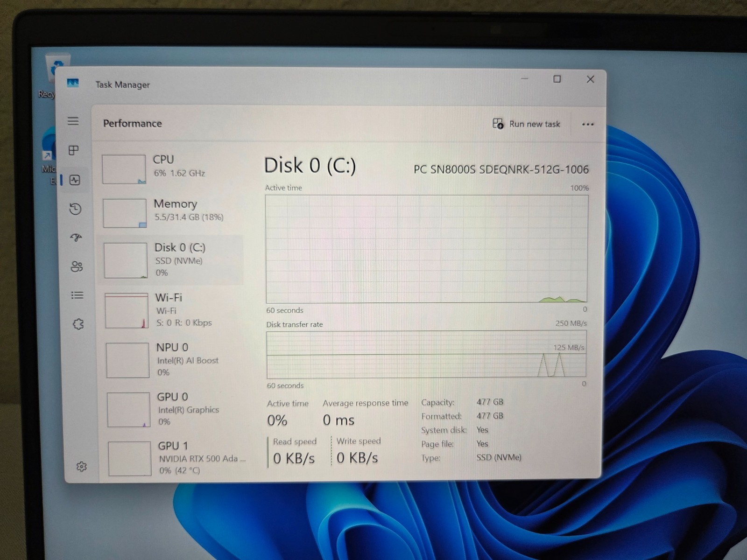Click the Write speed 0 KB/s value
The height and width of the screenshot is (560, 747).
[357, 458]
